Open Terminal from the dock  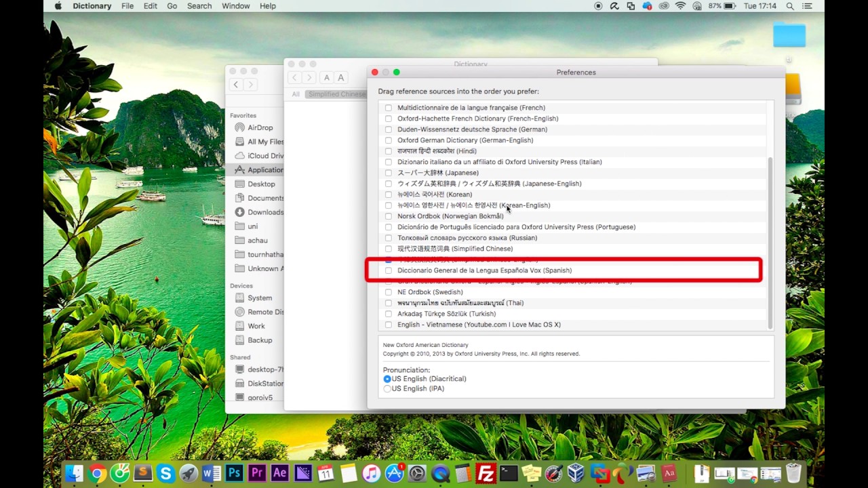[x=509, y=473]
